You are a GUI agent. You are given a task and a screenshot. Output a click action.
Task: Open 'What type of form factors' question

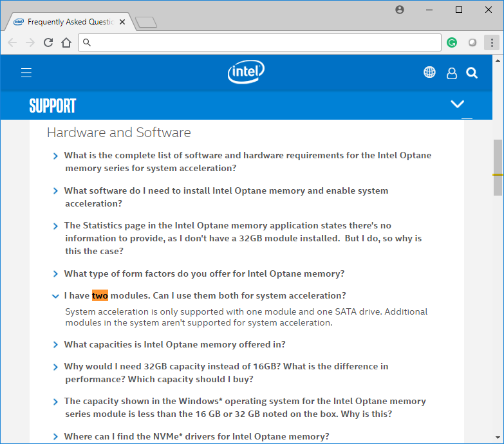pyautogui.click(x=204, y=273)
